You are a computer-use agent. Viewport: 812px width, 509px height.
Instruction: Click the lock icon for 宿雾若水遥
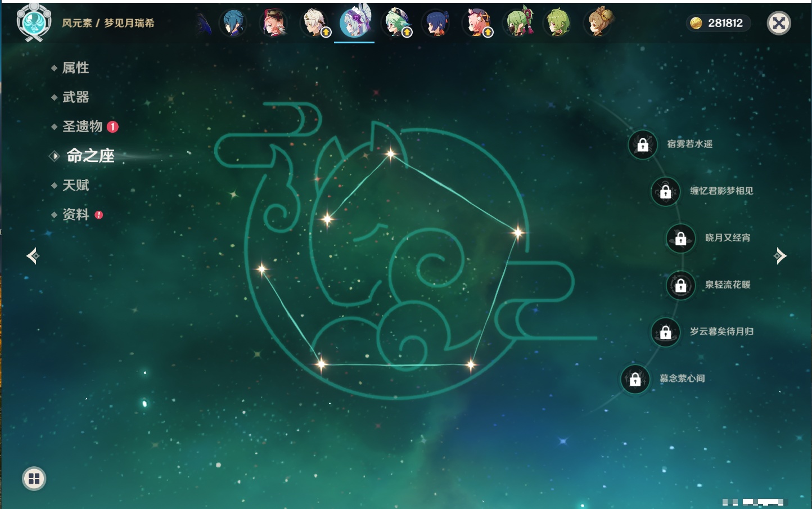643,145
